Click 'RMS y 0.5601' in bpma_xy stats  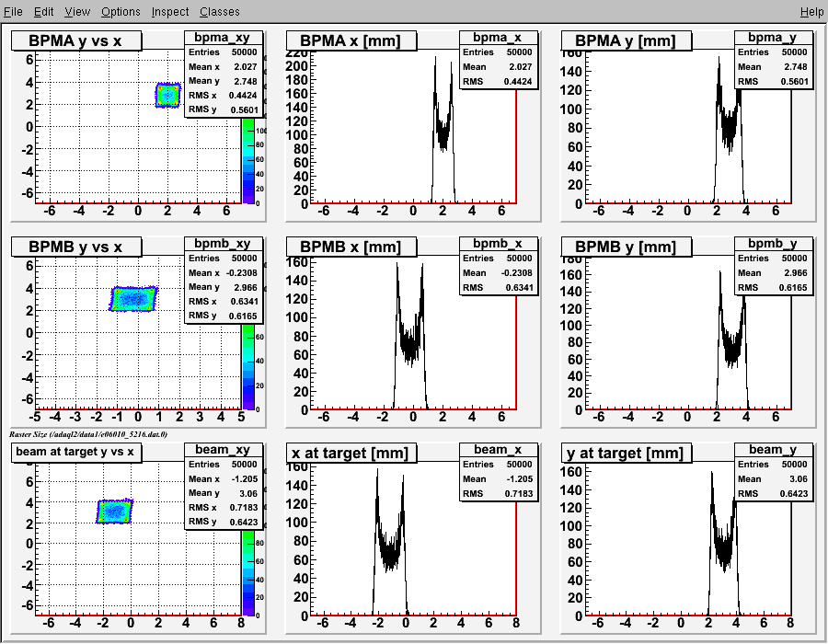223,109
